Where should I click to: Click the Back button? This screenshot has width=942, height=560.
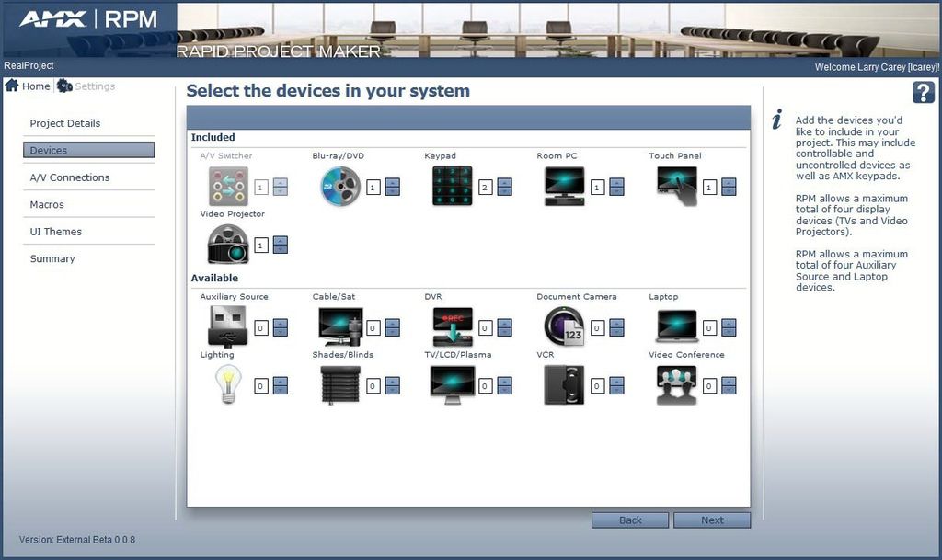(x=630, y=520)
